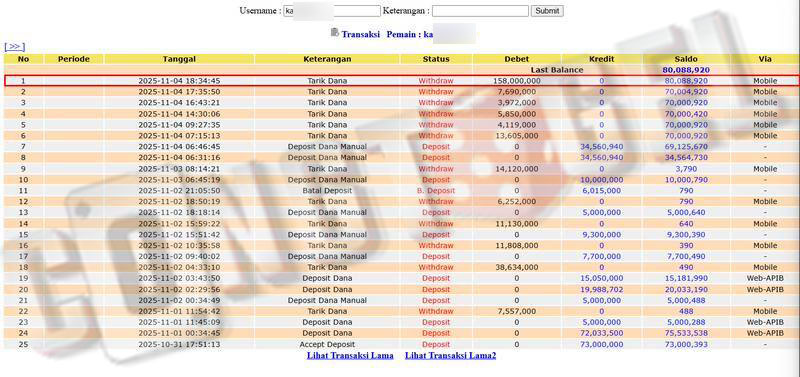Select the Saldo column header

(x=686, y=59)
